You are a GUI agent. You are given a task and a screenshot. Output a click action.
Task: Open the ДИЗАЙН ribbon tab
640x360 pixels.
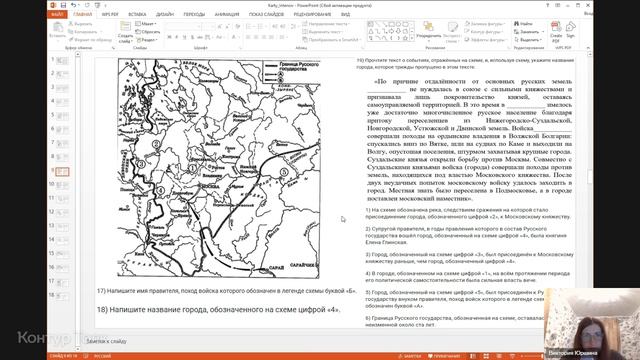point(165,14)
